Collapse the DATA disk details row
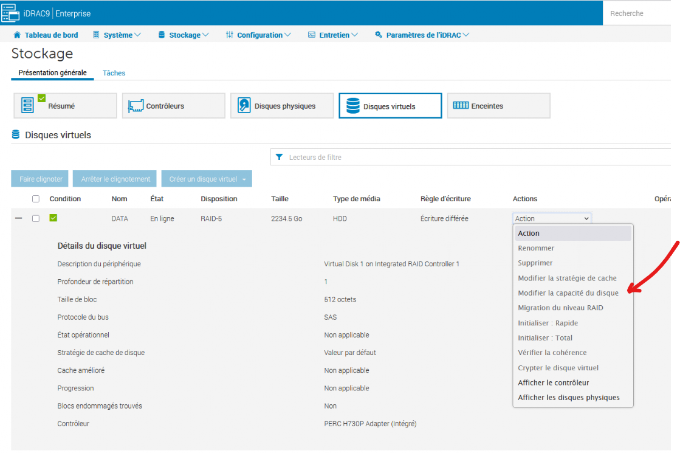The height and width of the screenshot is (453, 680). [18, 217]
